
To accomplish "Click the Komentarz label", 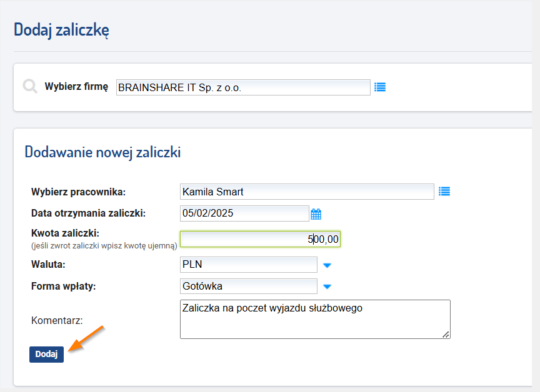I will (57, 320).
